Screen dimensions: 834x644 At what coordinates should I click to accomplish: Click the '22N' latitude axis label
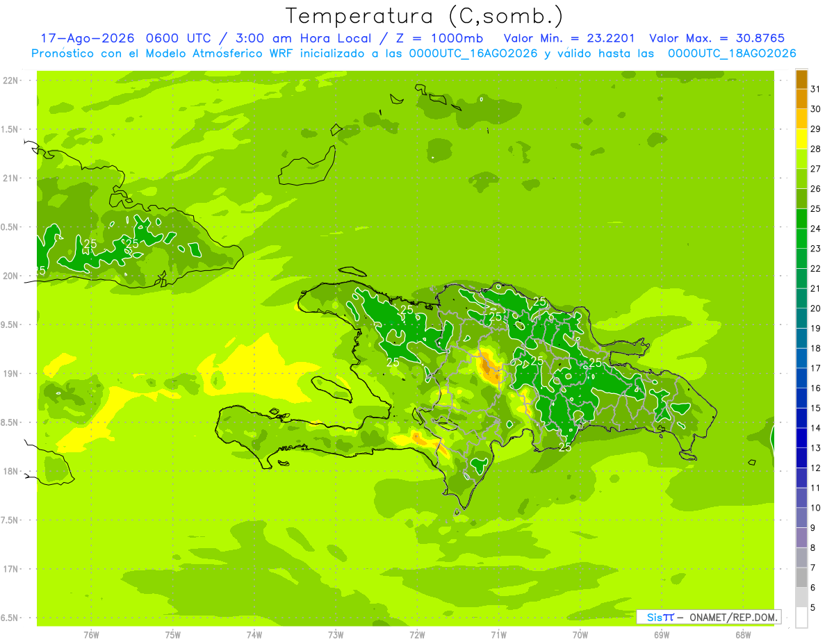(11, 81)
